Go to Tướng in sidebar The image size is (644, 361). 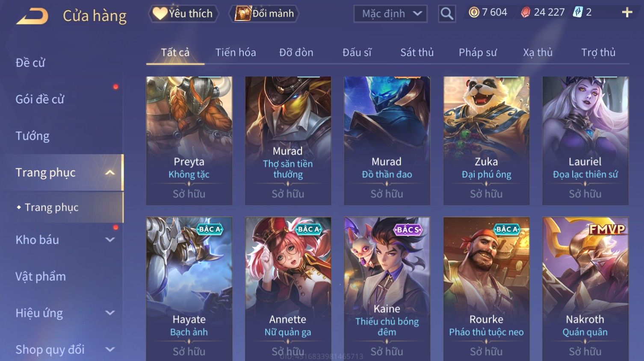[32, 136]
